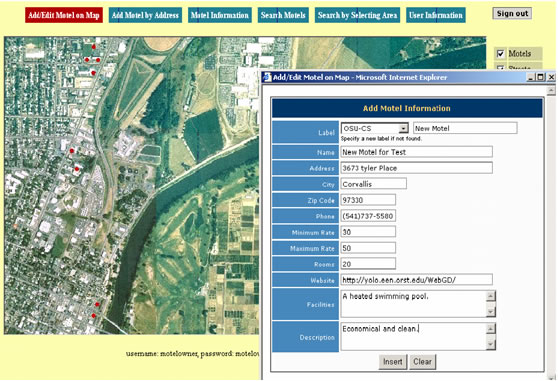Image resolution: width=558 pixels, height=381 pixels.
Task: Click up arrow in Facilities text area
Action: (490, 296)
